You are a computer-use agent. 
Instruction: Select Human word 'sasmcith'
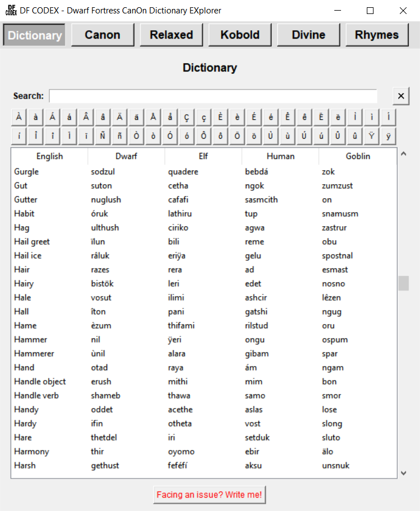[x=261, y=199]
